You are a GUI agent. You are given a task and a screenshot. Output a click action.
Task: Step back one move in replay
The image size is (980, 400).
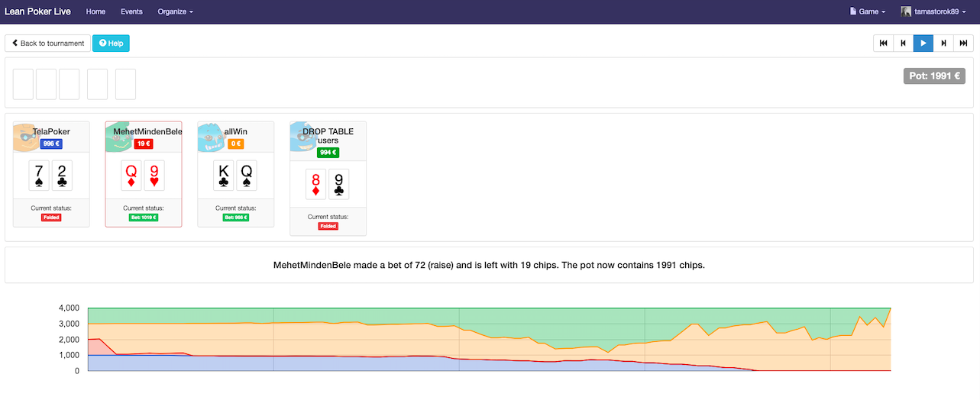(903, 44)
